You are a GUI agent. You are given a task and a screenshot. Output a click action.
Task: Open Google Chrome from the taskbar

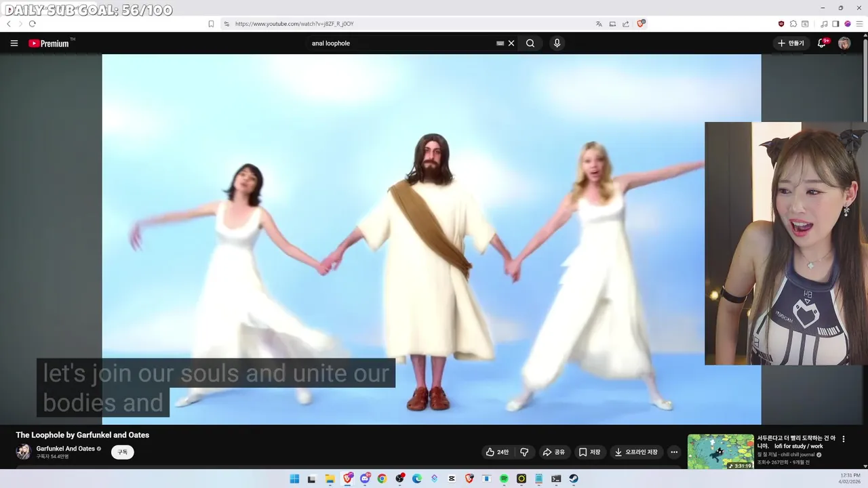click(x=382, y=479)
